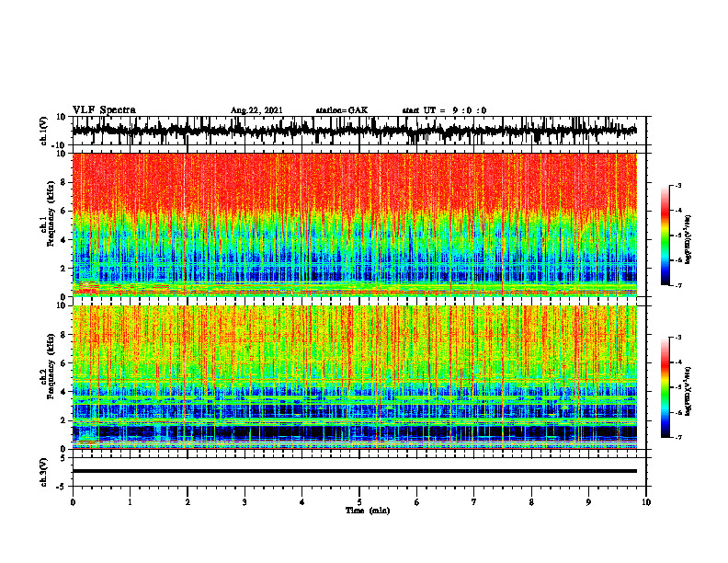
Task: Click time axis tick label "4"
Action: click(302, 502)
